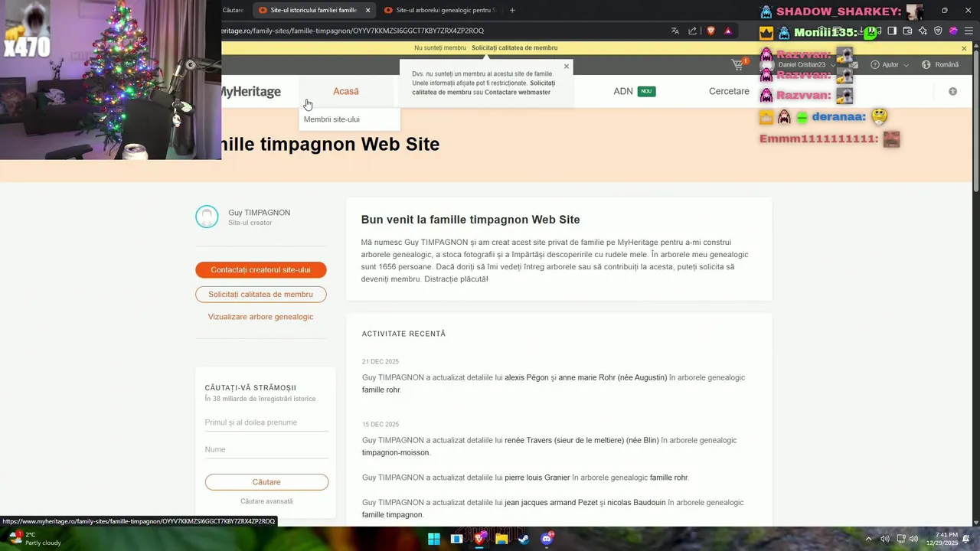Close the Site-ul istoricului familiei tab
Viewport: 980px width, 551px height.
tap(368, 10)
